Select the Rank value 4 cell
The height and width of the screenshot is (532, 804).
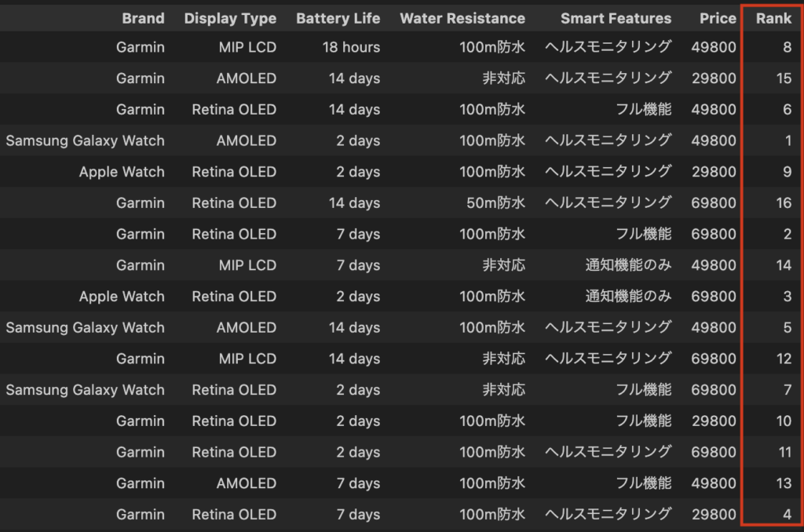(x=787, y=515)
